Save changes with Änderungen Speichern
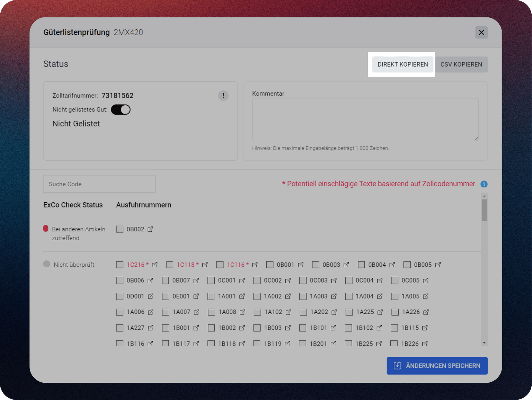 tap(437, 366)
